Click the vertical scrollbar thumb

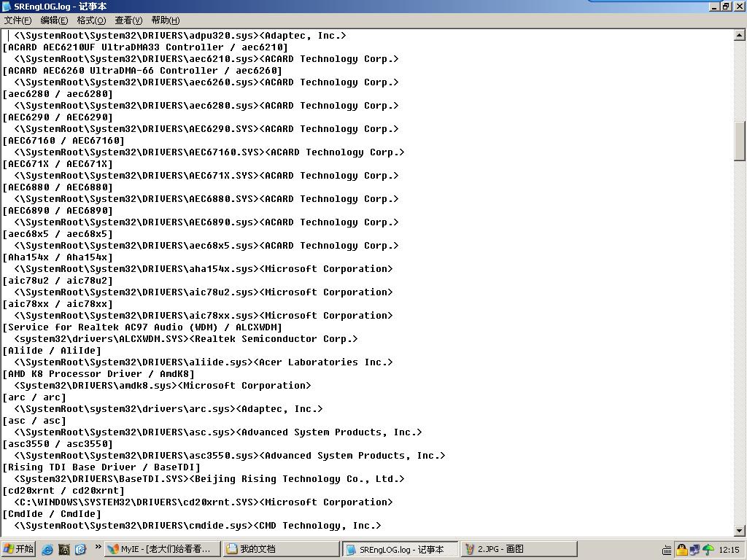tap(740, 141)
